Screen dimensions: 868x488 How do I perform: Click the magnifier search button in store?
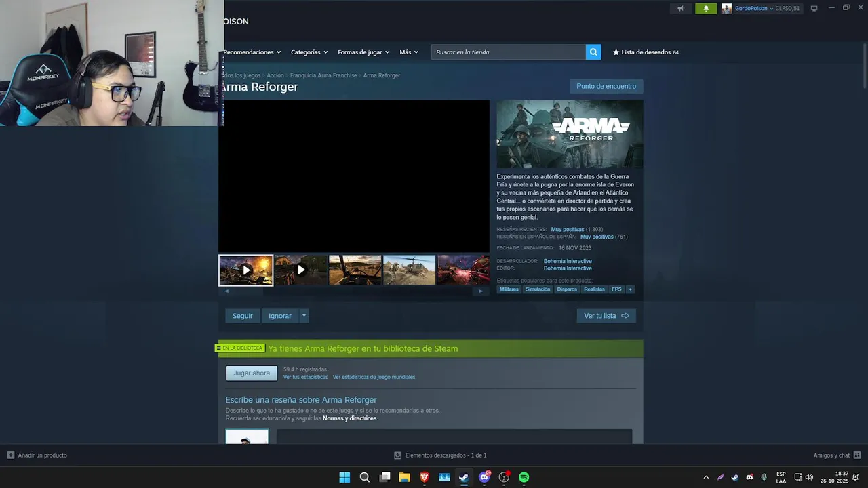pos(593,52)
